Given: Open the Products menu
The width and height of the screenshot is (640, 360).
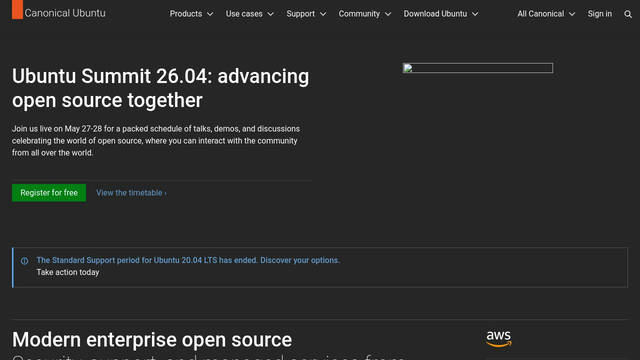Looking at the screenshot, I should click(x=191, y=14).
